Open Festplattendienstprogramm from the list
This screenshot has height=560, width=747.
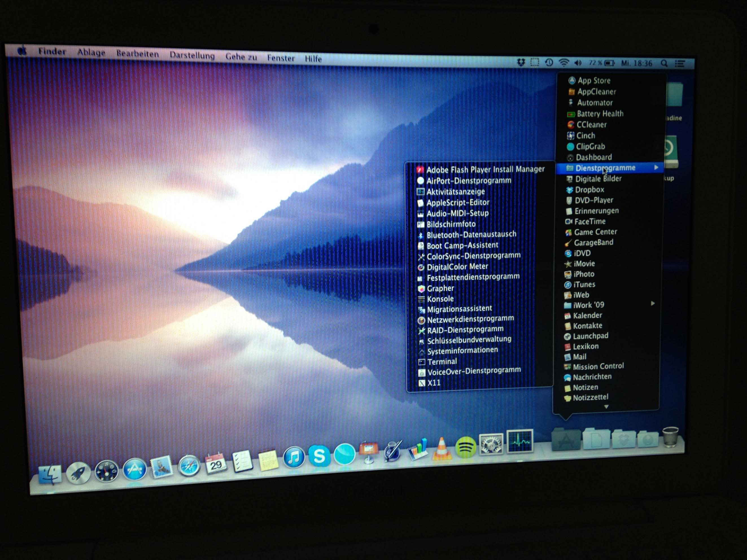coord(473,277)
